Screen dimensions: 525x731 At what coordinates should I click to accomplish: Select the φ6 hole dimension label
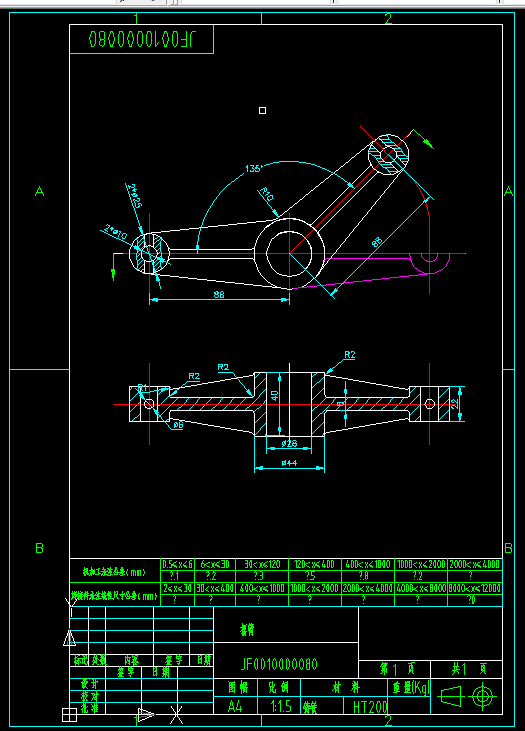point(178,425)
